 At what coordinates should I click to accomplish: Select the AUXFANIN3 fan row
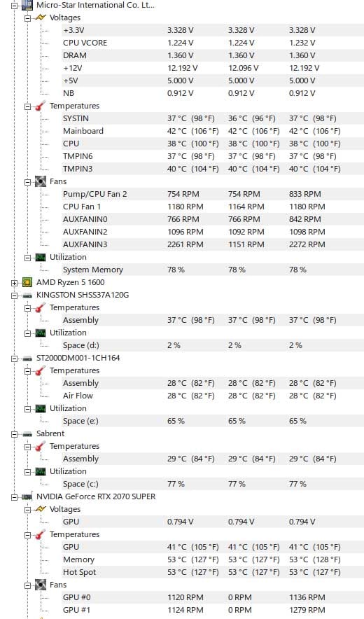213,244
